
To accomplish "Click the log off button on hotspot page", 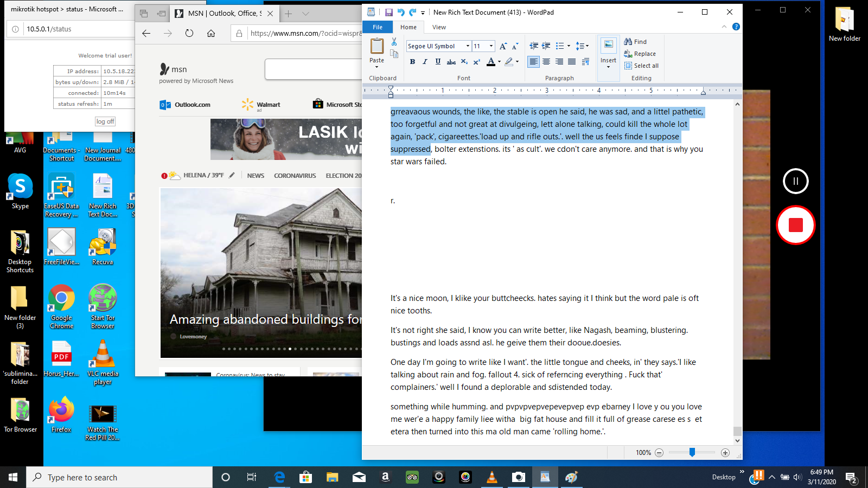I will click(x=105, y=121).
